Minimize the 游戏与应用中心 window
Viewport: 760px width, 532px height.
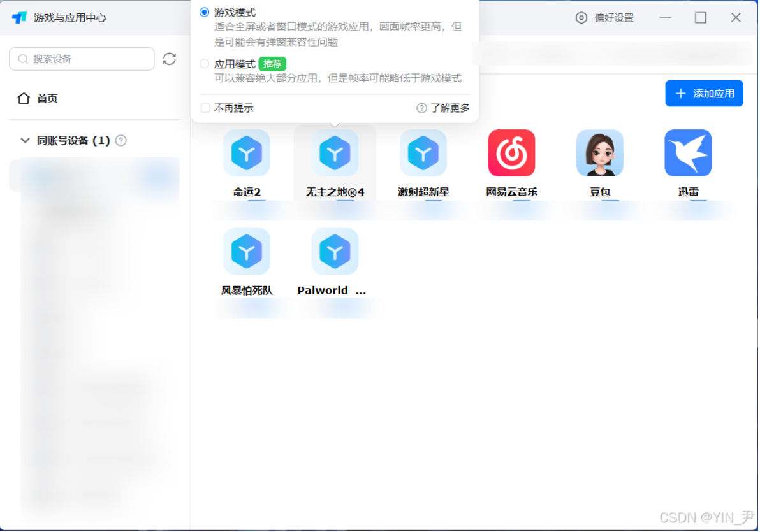665,18
